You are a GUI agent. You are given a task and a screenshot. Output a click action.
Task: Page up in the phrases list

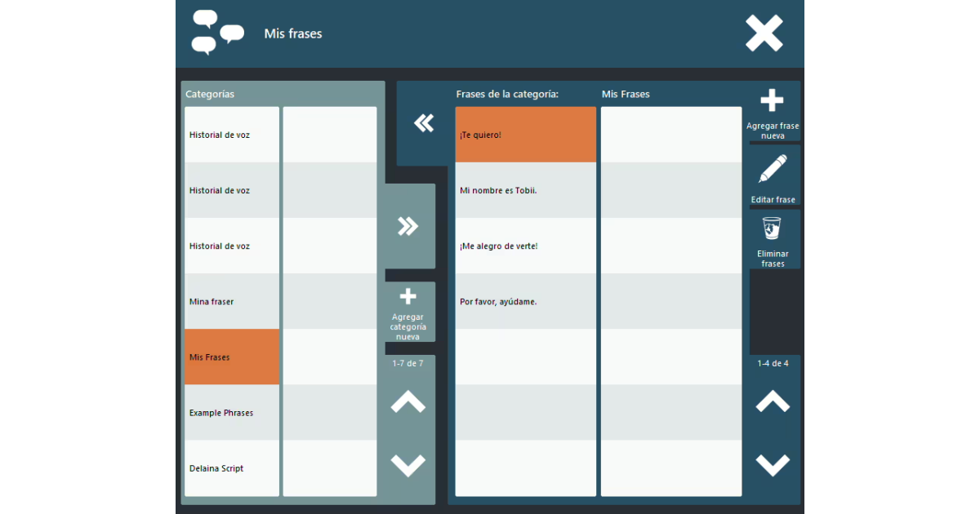coord(772,402)
